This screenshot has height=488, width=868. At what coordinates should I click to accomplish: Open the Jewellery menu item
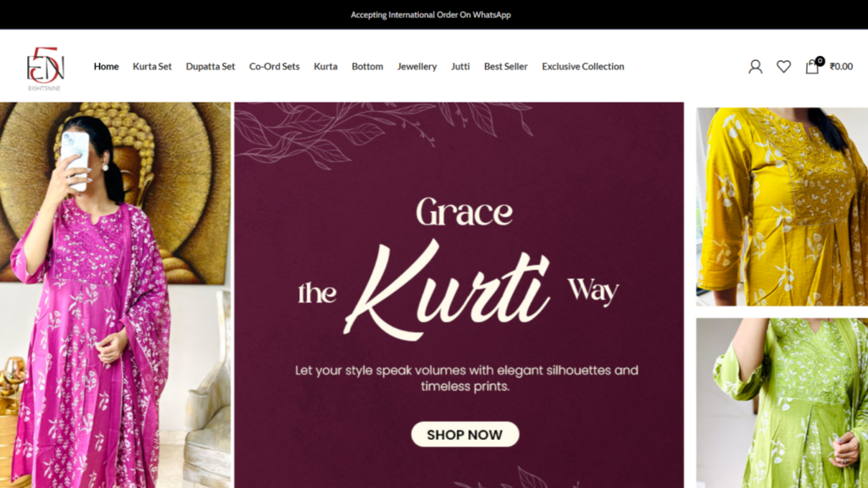tap(417, 66)
